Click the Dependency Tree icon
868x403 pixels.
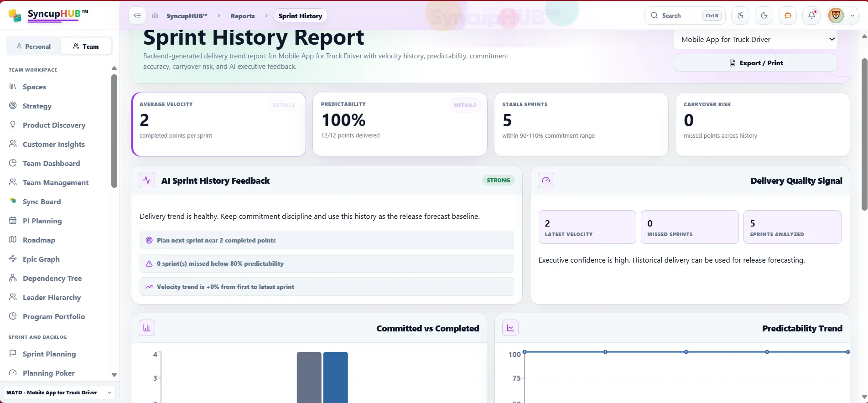point(13,278)
